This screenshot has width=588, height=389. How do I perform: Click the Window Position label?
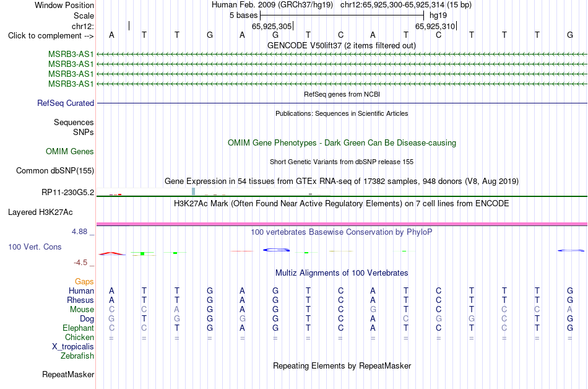point(64,5)
